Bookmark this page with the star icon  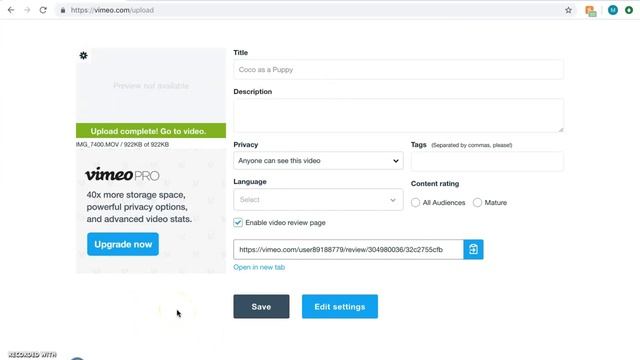pos(568,10)
